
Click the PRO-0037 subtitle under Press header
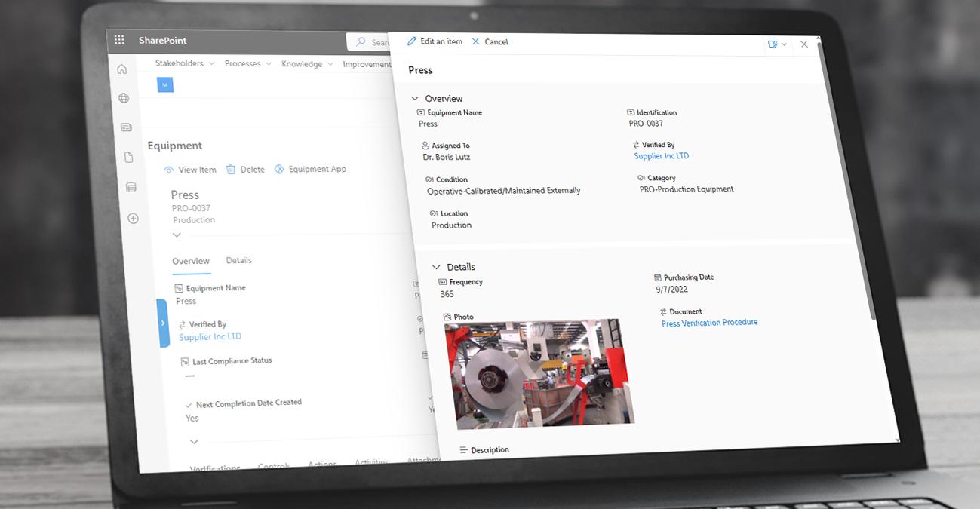pos(191,208)
